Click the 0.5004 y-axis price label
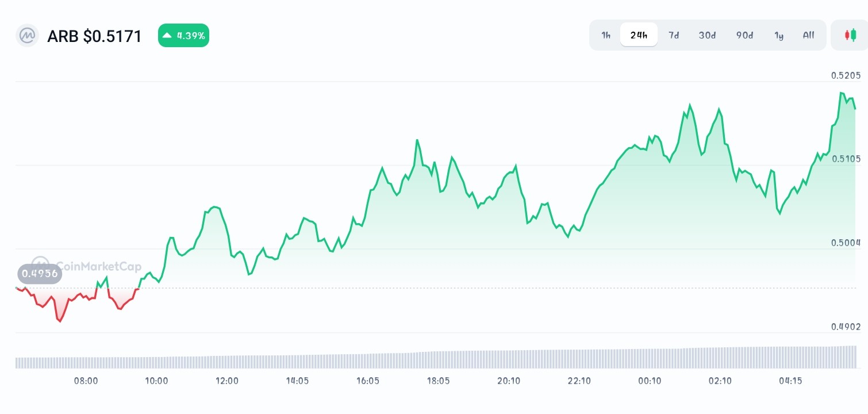Viewport: 868px width, 414px height. click(846, 243)
